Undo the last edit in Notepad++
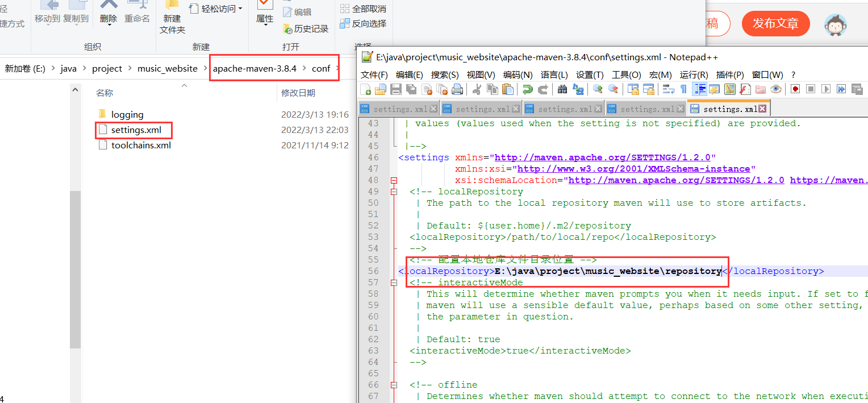The height and width of the screenshot is (403, 868). [x=528, y=89]
